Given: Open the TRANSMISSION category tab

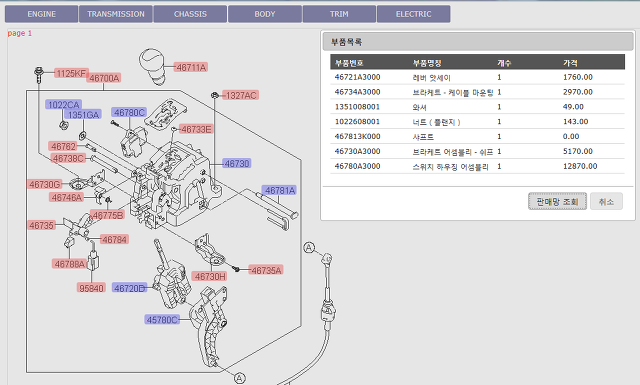Looking at the screenshot, I should [x=116, y=14].
